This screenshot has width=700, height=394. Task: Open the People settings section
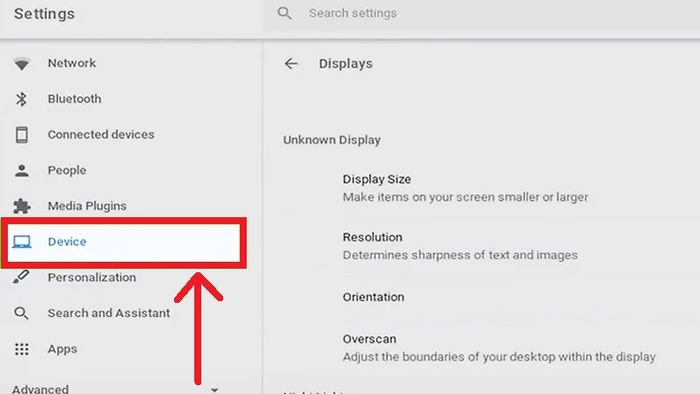67,170
